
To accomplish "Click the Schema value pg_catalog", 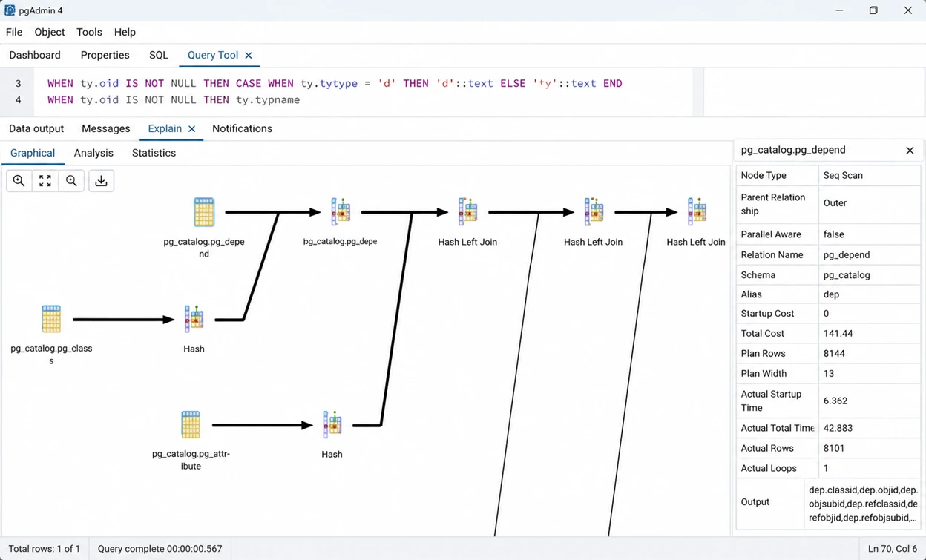I will [x=847, y=274].
